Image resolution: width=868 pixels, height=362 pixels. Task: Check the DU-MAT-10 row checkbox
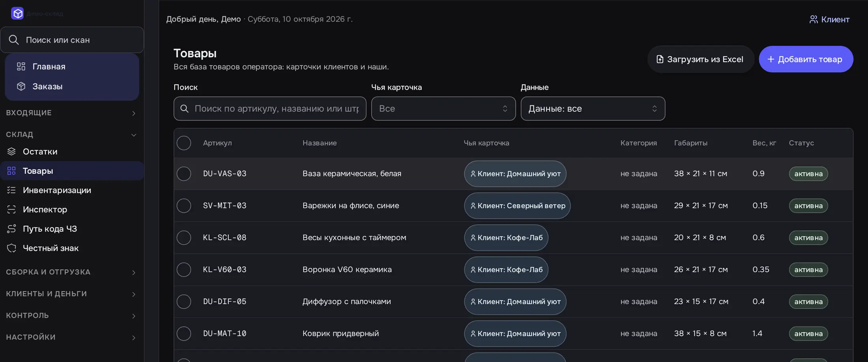pos(184,334)
